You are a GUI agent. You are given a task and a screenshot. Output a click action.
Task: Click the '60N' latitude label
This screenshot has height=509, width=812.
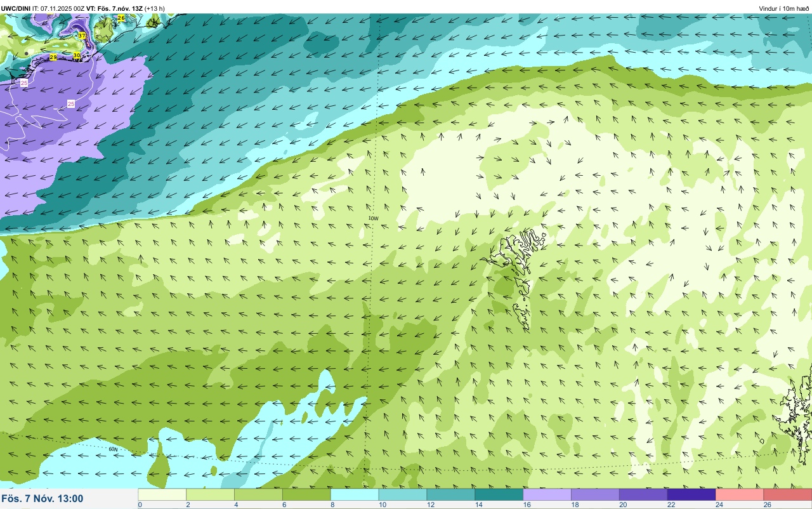(113, 449)
